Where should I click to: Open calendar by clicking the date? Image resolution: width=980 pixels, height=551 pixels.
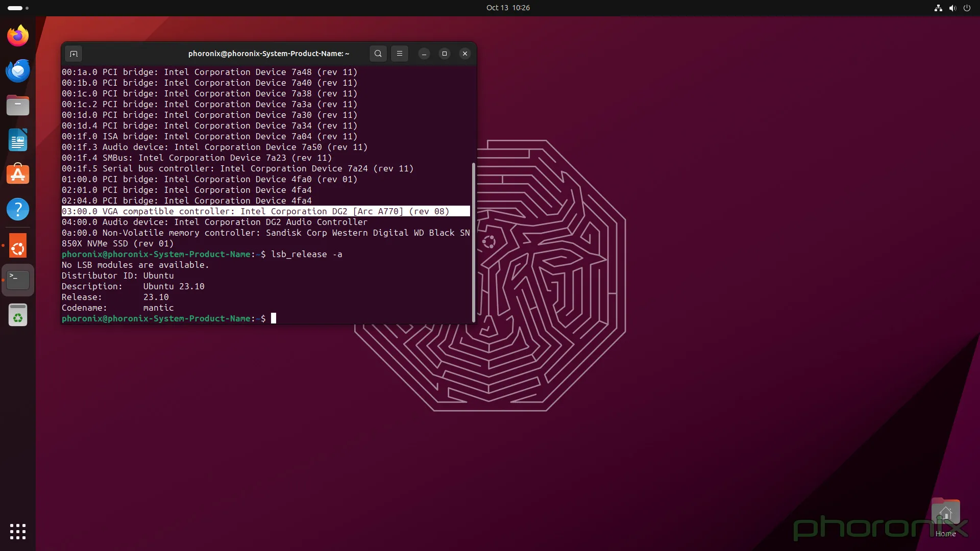point(508,8)
